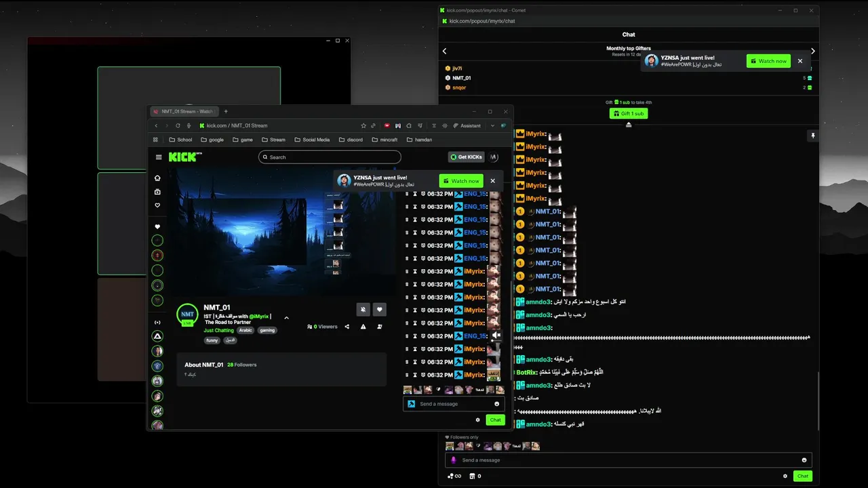
Task: Open the Stream bookmark folder
Action: (273, 140)
